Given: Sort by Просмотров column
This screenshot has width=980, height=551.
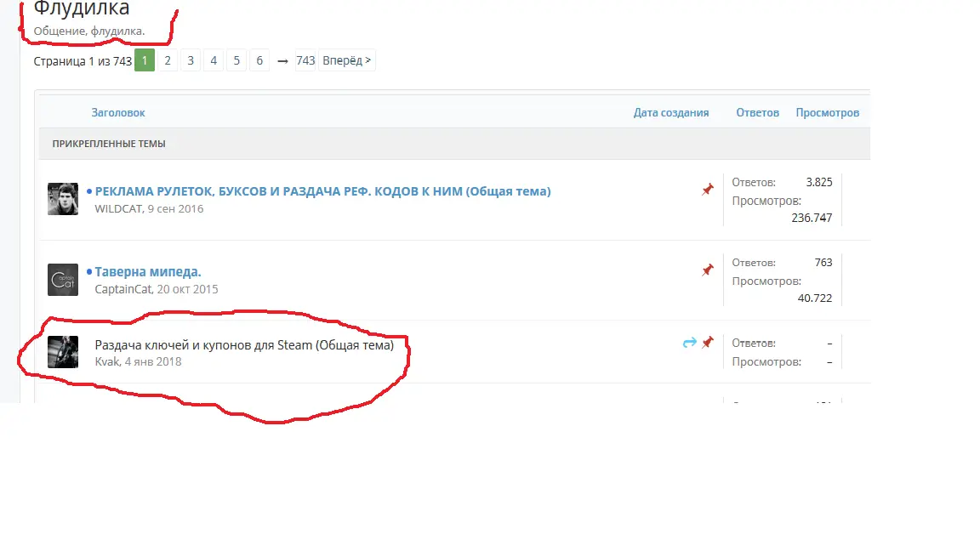Looking at the screenshot, I should 828,112.
